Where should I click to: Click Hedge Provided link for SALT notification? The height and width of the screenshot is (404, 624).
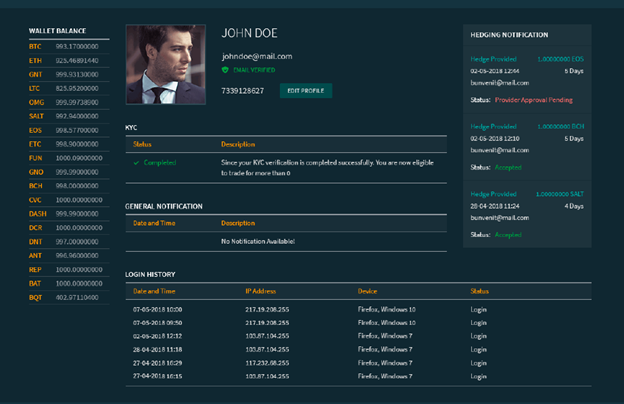pyautogui.click(x=493, y=194)
